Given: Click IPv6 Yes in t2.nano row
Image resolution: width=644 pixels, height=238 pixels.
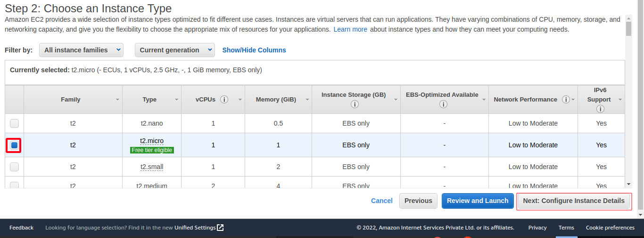Looking at the screenshot, I should click(x=601, y=123).
